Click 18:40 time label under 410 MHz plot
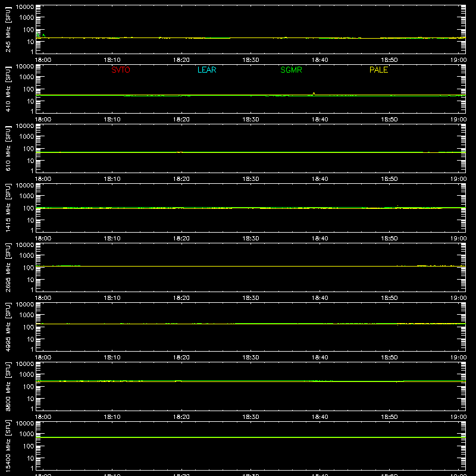Screen dimensions: 476x476 [x=320, y=120]
